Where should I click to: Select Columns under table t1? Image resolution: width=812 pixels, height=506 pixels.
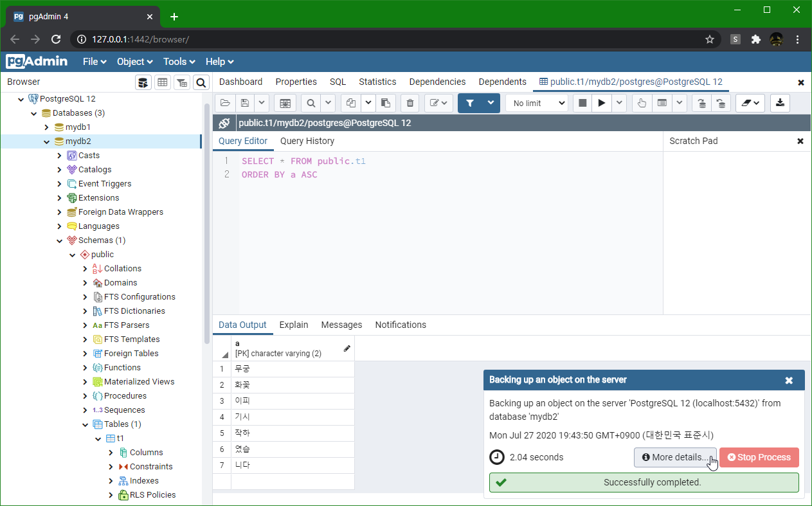147,453
